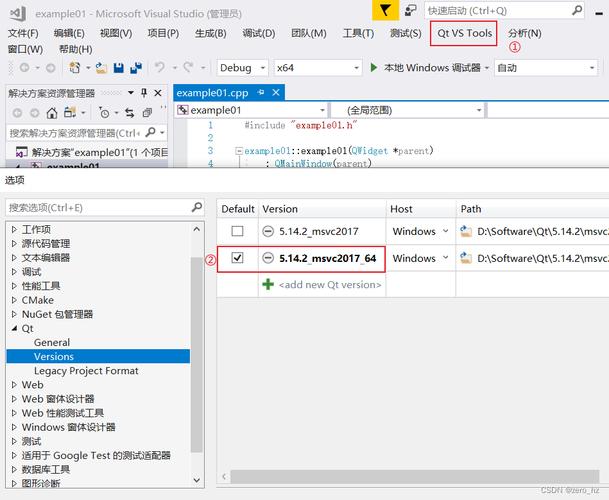
Task: Select Legacy Project Format under Qt
Action: click(86, 371)
